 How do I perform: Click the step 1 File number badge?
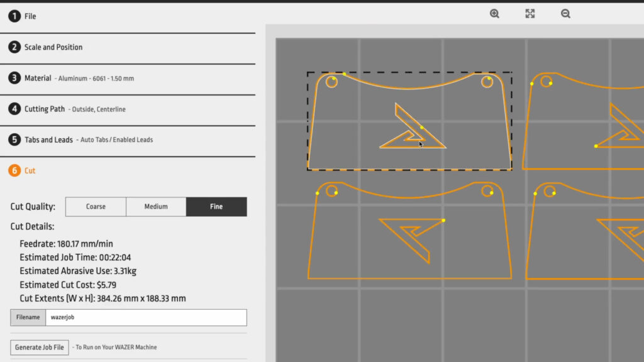[14, 16]
